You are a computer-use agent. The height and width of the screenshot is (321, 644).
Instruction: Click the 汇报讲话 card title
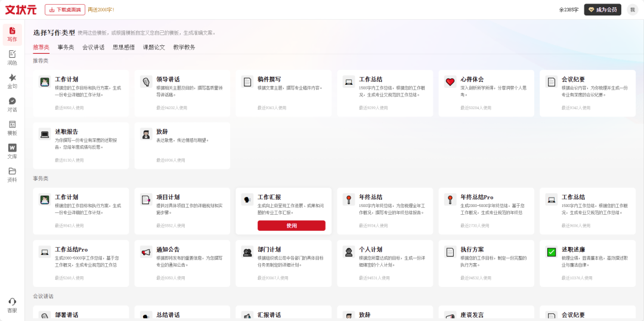(x=269, y=315)
